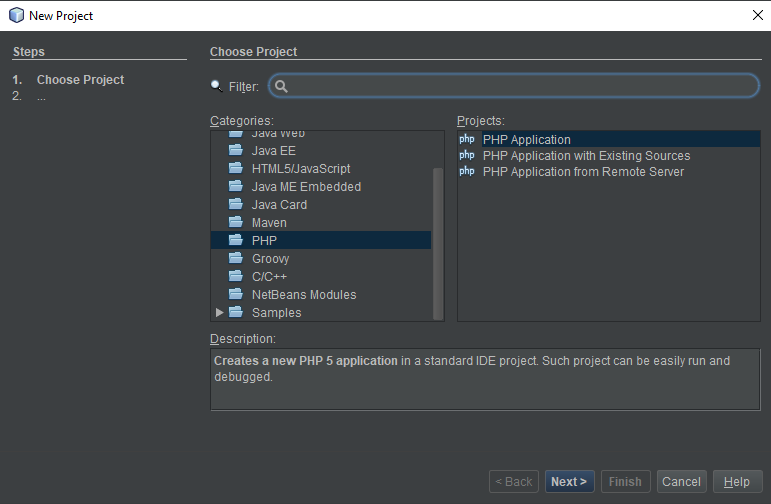Select Groovy category
This screenshot has width=771, height=504.
pos(270,259)
